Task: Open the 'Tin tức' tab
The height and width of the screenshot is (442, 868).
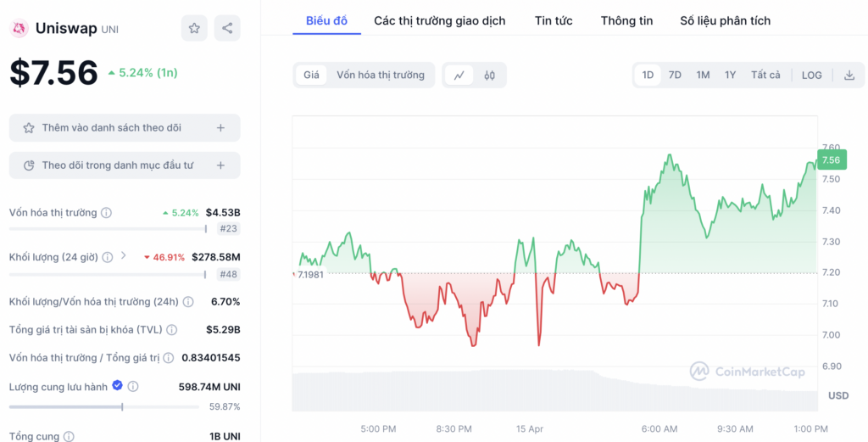Action: point(554,21)
